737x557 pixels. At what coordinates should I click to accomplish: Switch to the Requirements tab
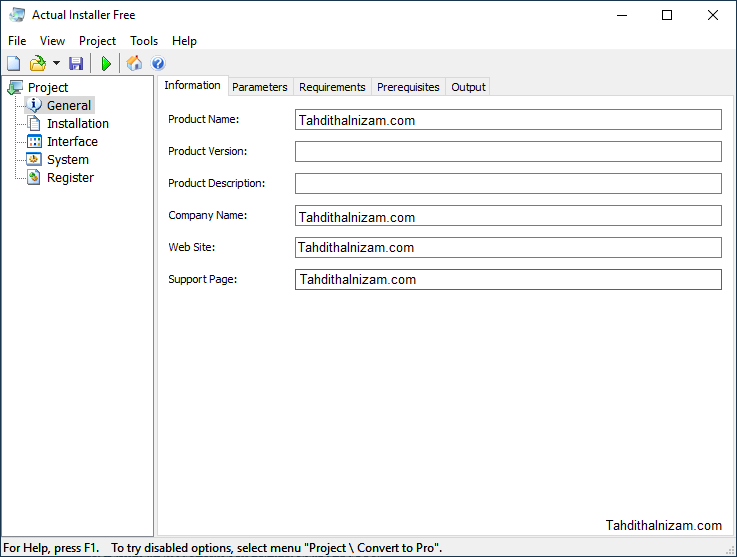click(332, 87)
